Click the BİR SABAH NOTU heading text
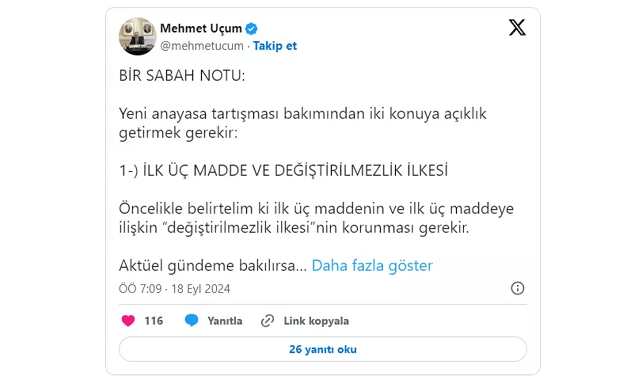The height and width of the screenshot is (380, 641). (x=182, y=76)
